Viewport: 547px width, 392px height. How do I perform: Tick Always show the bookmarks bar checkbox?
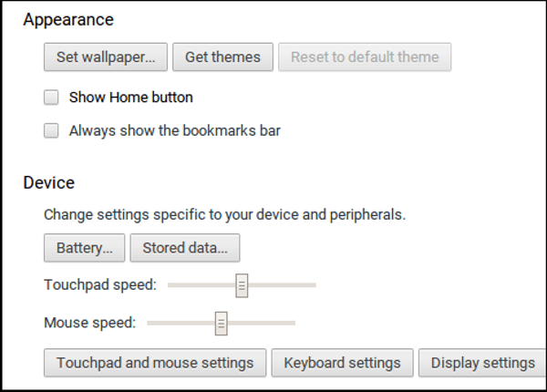(51, 130)
